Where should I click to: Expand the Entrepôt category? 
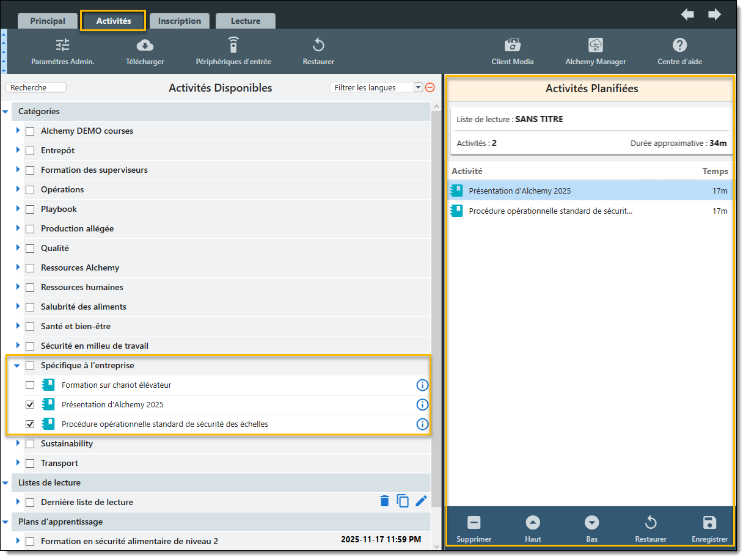tap(18, 150)
